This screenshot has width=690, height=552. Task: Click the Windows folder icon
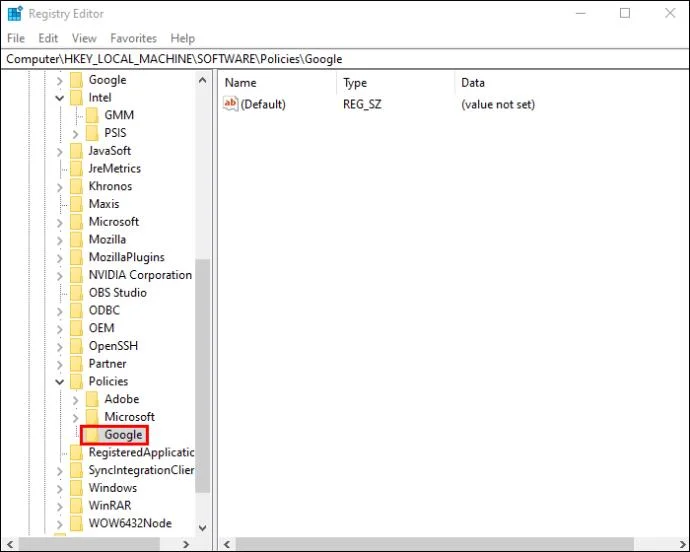coord(76,488)
